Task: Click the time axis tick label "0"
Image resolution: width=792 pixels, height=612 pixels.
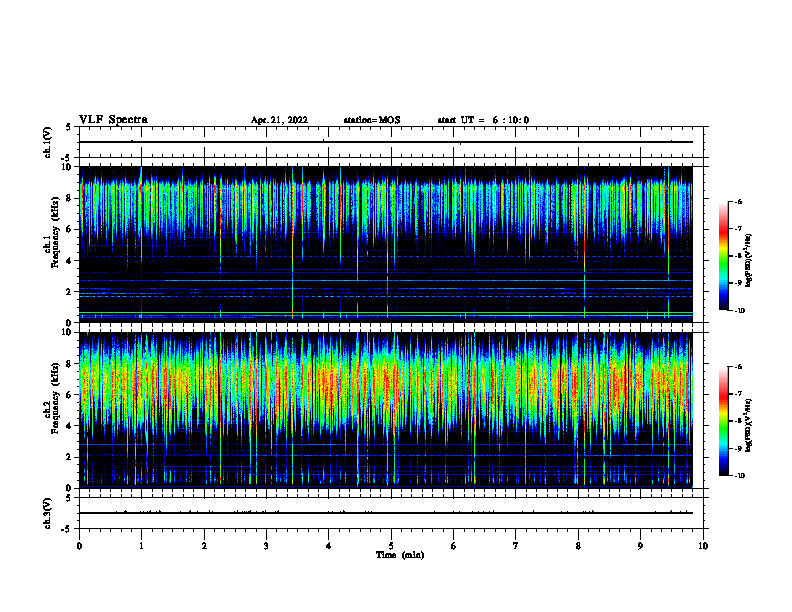Action: click(x=79, y=546)
